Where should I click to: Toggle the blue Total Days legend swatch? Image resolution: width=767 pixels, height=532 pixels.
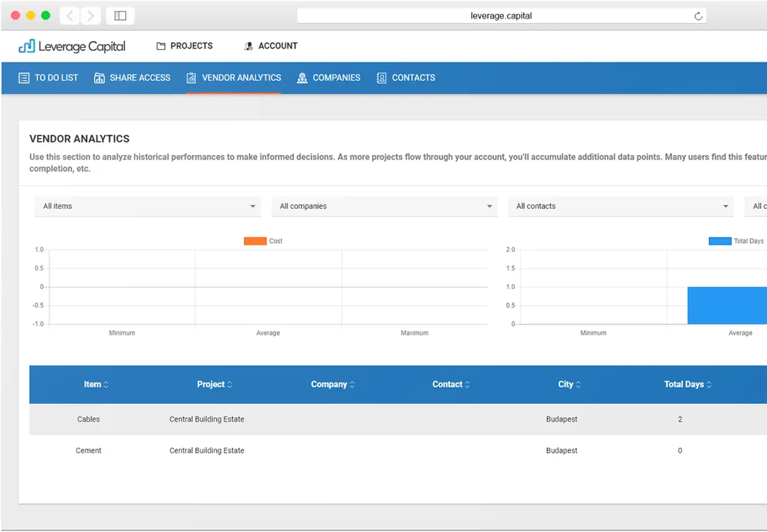[720, 241]
